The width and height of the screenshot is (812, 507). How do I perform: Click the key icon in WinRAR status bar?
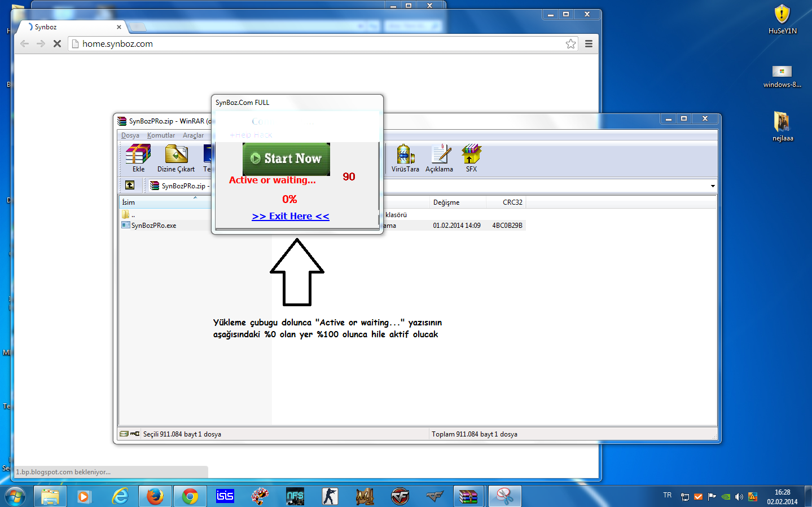coord(135,434)
